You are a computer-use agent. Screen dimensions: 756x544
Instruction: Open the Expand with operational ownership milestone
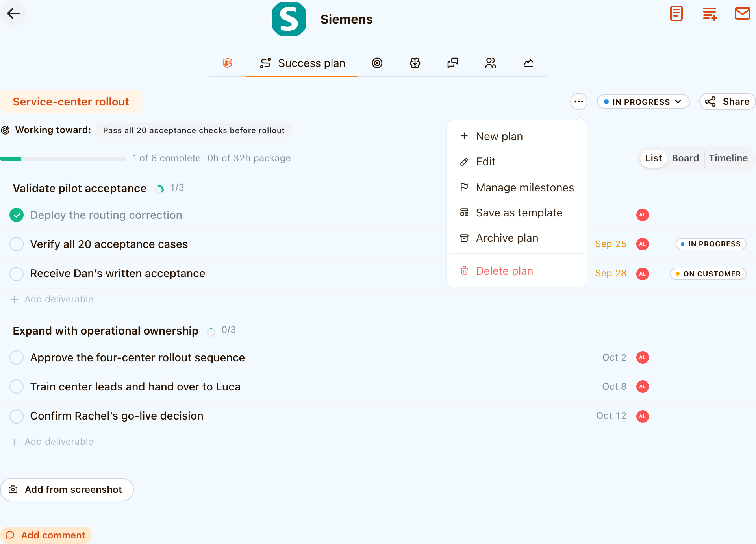click(106, 331)
